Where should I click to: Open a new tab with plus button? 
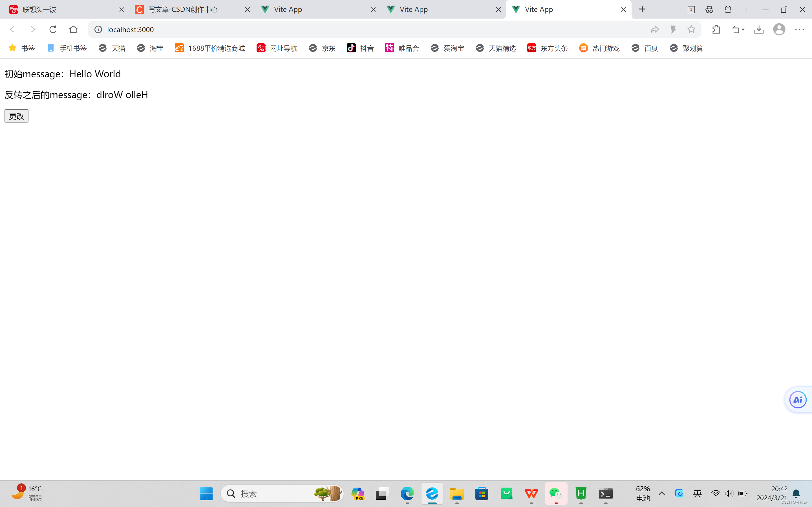pyautogui.click(x=642, y=9)
